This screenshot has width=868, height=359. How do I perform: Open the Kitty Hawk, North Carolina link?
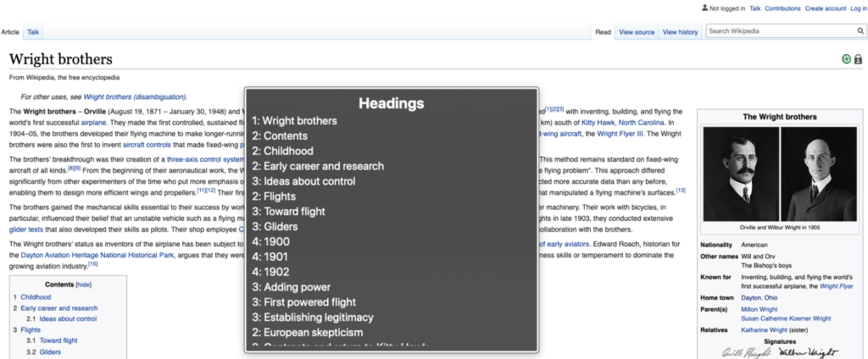point(622,123)
